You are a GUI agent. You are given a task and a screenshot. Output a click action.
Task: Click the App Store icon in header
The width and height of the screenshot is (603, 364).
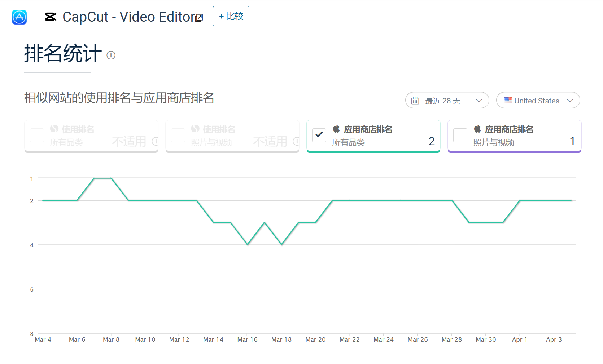point(19,17)
